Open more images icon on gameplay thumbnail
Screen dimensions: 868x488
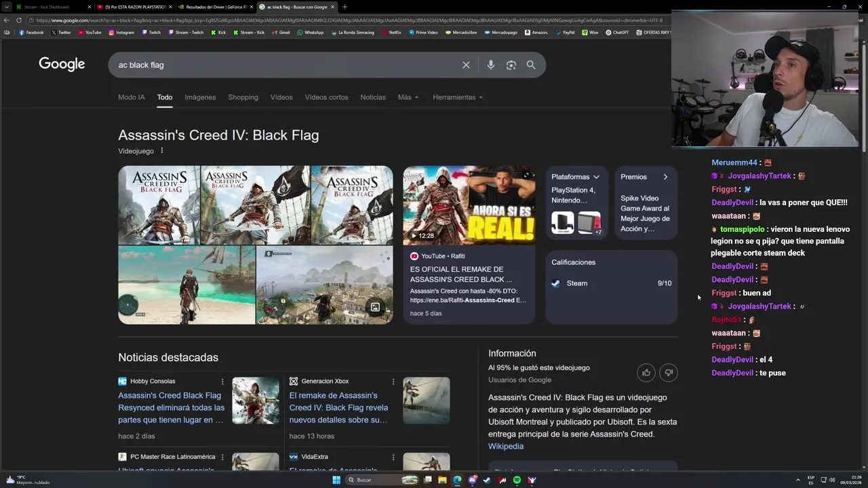pos(375,307)
